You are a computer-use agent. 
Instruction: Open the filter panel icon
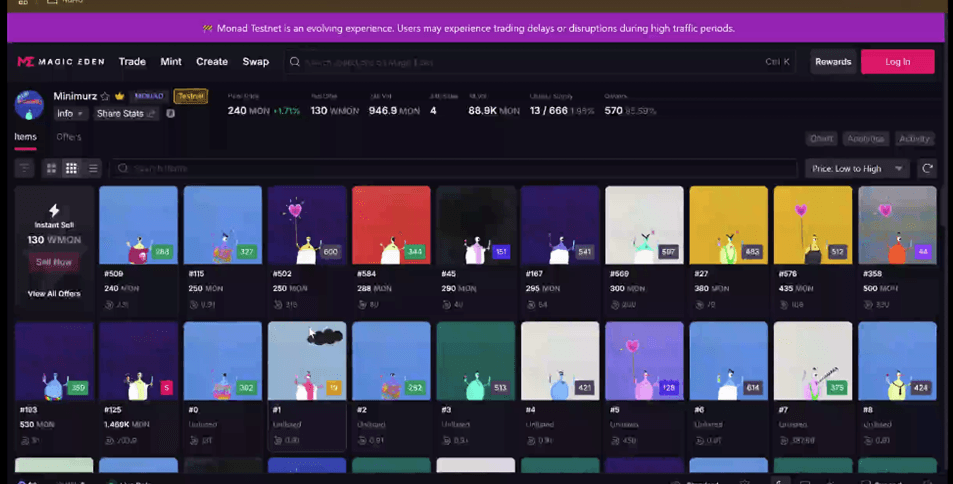[24, 168]
